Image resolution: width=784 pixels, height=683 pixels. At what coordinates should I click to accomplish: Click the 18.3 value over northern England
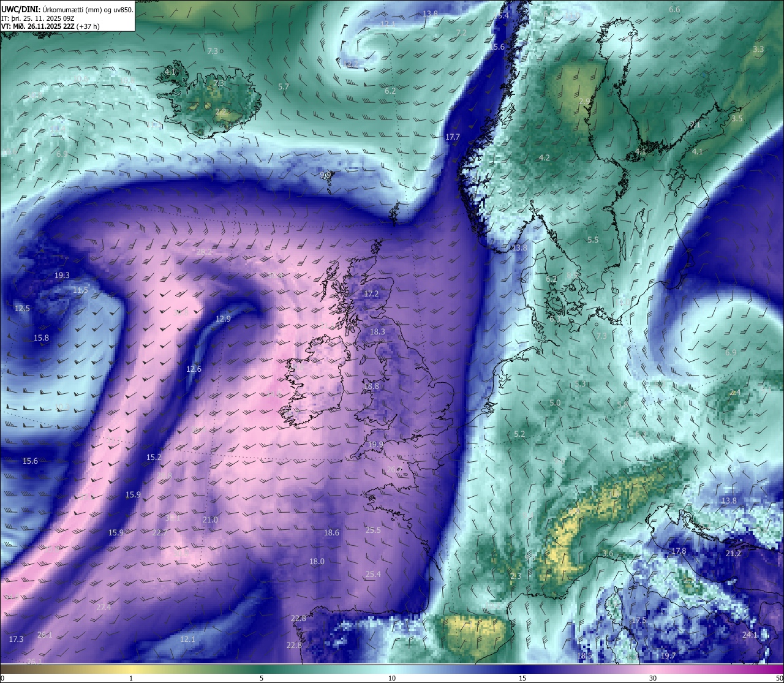tap(377, 332)
